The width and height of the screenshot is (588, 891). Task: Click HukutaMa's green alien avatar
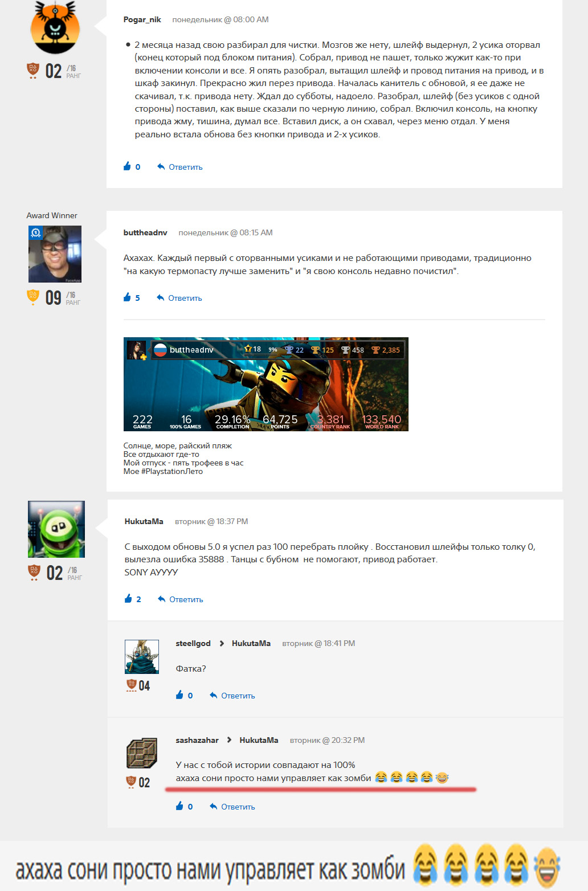pyautogui.click(x=56, y=529)
